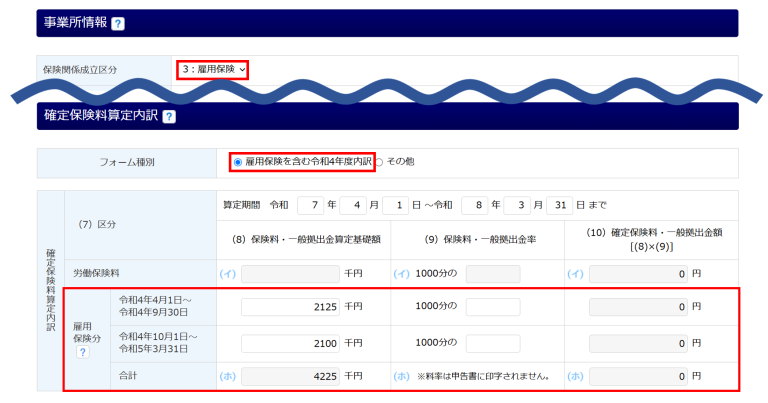The width and height of the screenshot is (768, 403).
Task: Click the start month field showing 4
Action: pos(353,205)
